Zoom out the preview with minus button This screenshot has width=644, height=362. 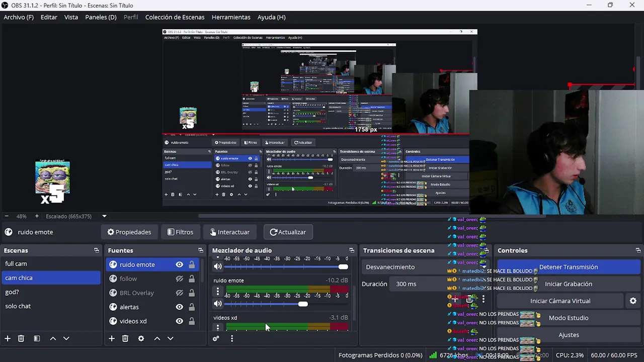[x=7, y=216]
